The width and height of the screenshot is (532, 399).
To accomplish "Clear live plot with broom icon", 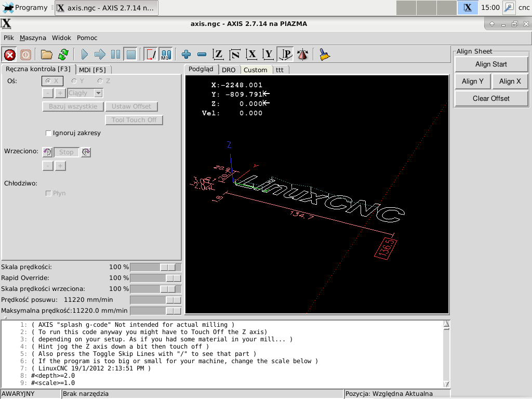I will coord(324,54).
